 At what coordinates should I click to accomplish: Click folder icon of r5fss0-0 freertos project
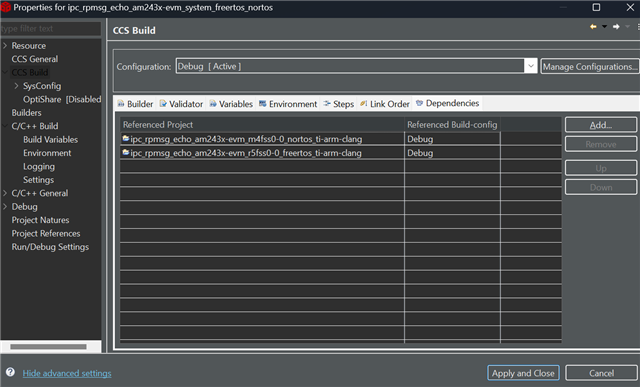point(126,153)
